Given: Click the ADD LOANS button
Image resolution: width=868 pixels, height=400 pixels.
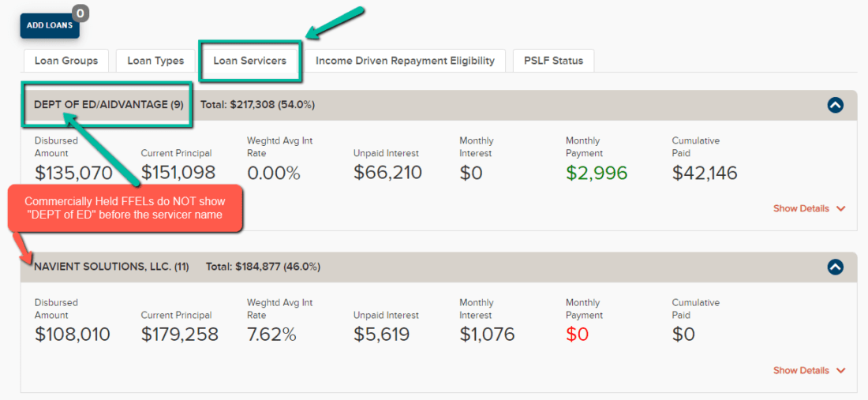Looking at the screenshot, I should pyautogui.click(x=49, y=25).
